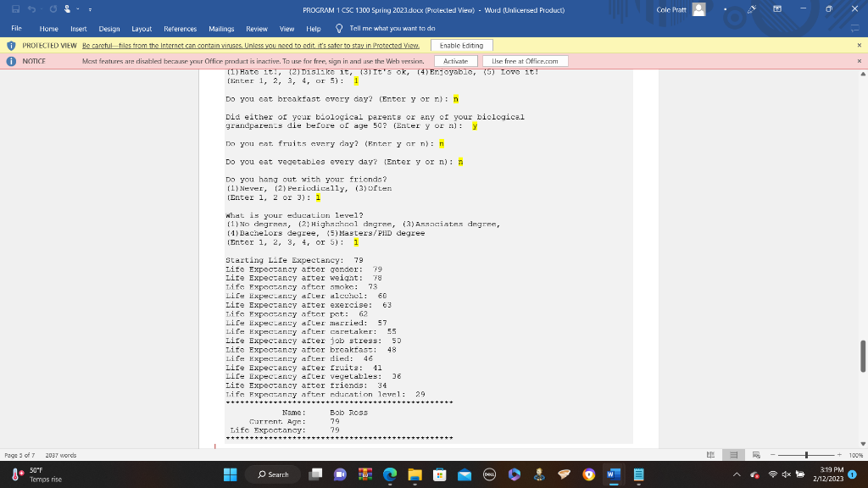Open the weather widget showing 50°F
Image resolution: width=868 pixels, height=488 pixels.
37,474
